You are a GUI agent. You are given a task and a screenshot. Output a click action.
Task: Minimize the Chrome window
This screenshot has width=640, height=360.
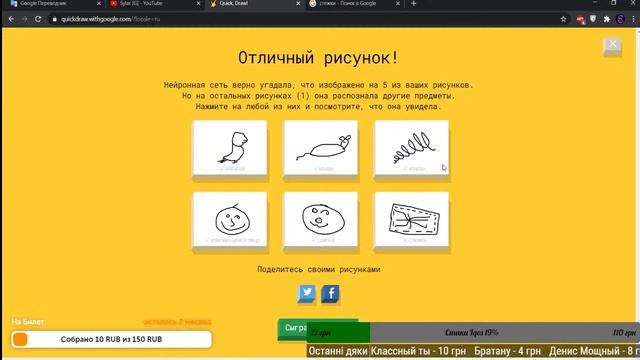[595, 3]
